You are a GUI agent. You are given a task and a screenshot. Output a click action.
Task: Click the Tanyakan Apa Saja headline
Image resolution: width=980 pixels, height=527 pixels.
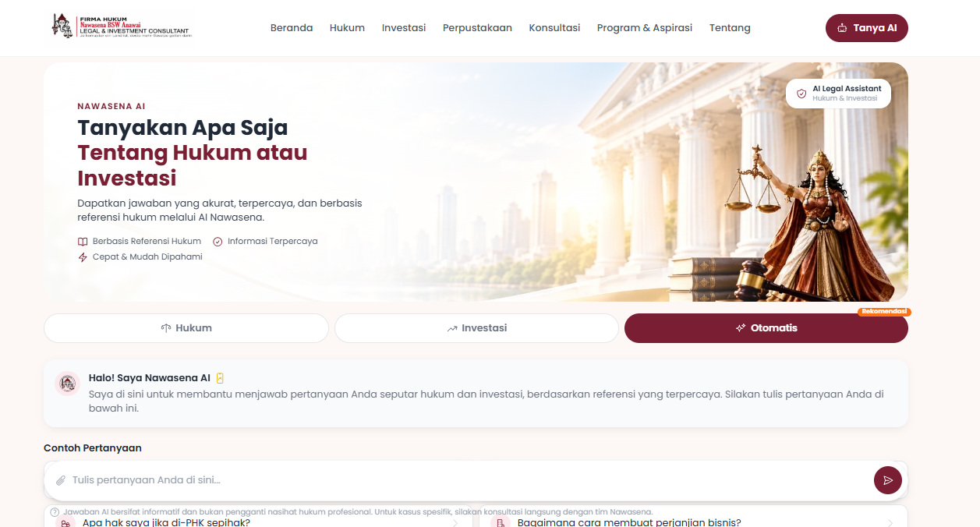(x=182, y=127)
